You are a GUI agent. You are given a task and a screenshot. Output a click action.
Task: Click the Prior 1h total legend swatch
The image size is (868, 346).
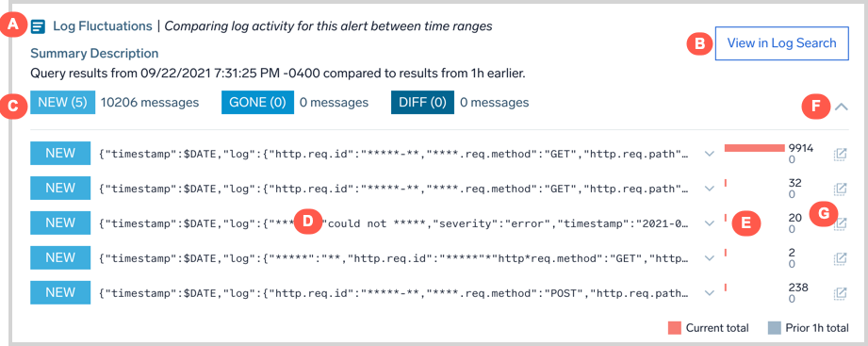tap(774, 328)
